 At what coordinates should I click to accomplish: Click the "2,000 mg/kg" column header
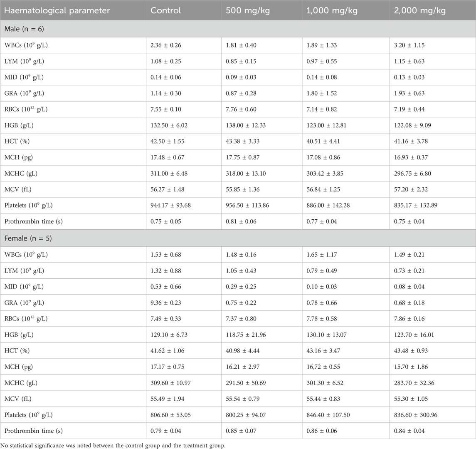point(420,10)
